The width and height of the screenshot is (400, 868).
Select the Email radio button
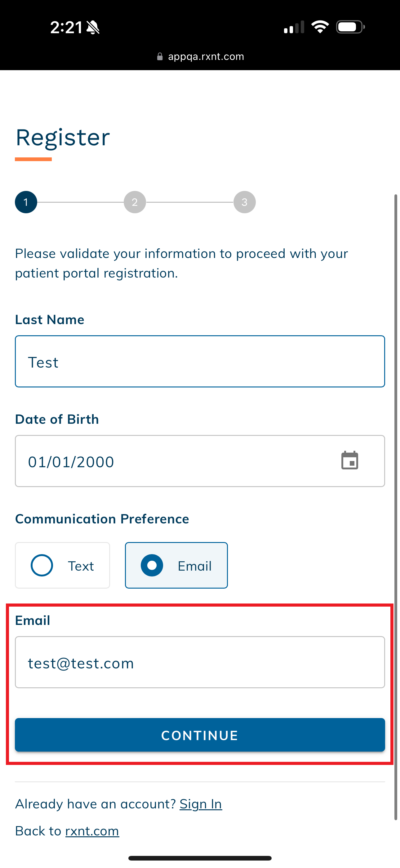click(152, 565)
